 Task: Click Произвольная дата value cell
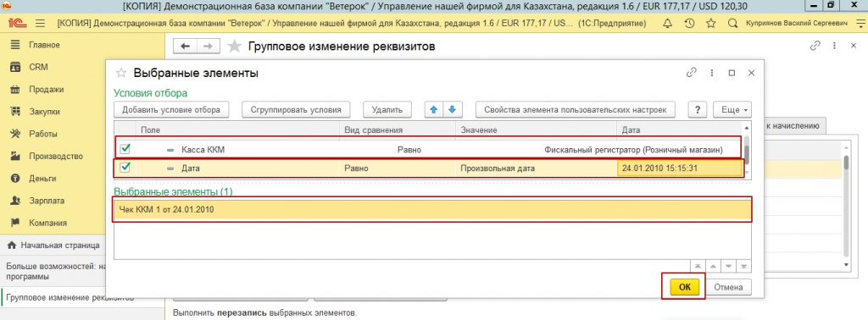click(536, 168)
